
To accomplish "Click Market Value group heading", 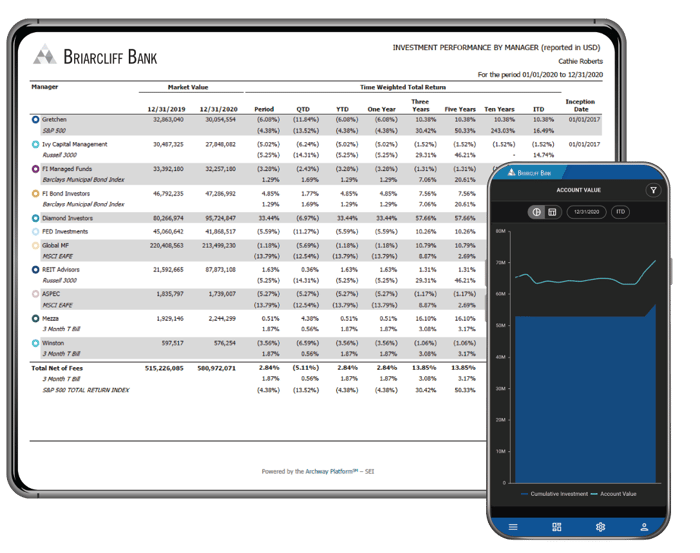I will (188, 87).
